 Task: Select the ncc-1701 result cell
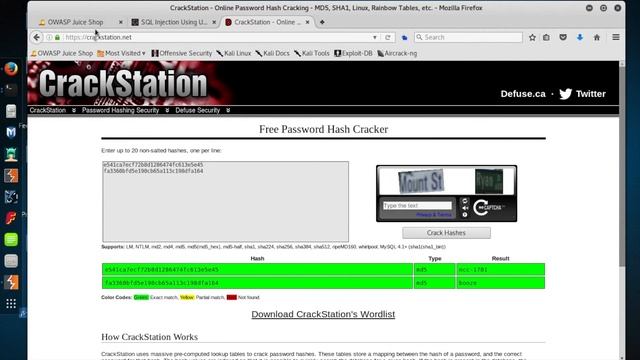coord(500,269)
